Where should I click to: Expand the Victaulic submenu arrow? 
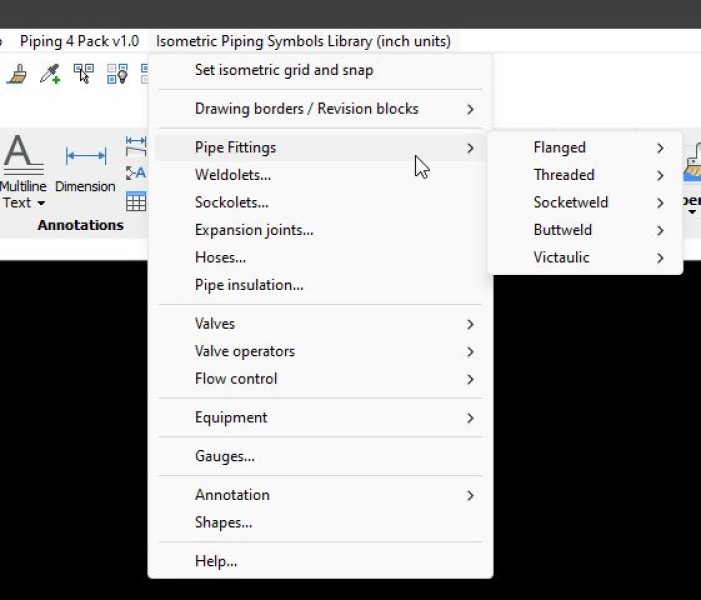[660, 258]
